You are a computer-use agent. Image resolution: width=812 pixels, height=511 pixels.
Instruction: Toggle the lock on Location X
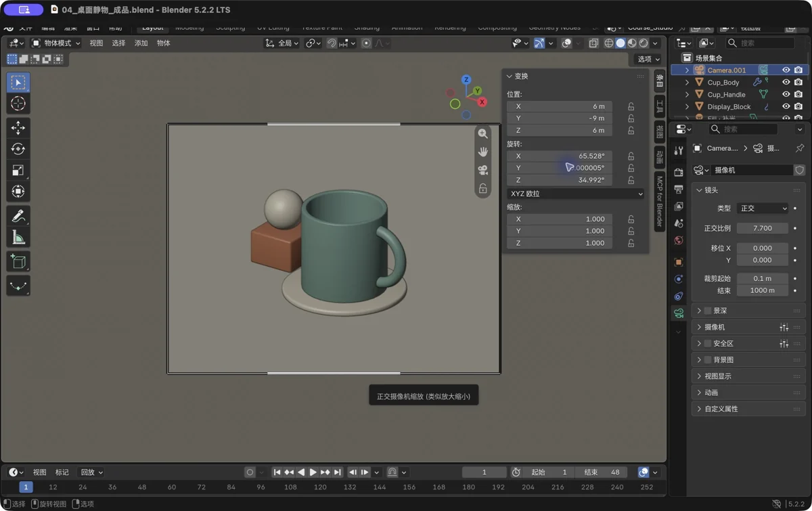coord(631,106)
